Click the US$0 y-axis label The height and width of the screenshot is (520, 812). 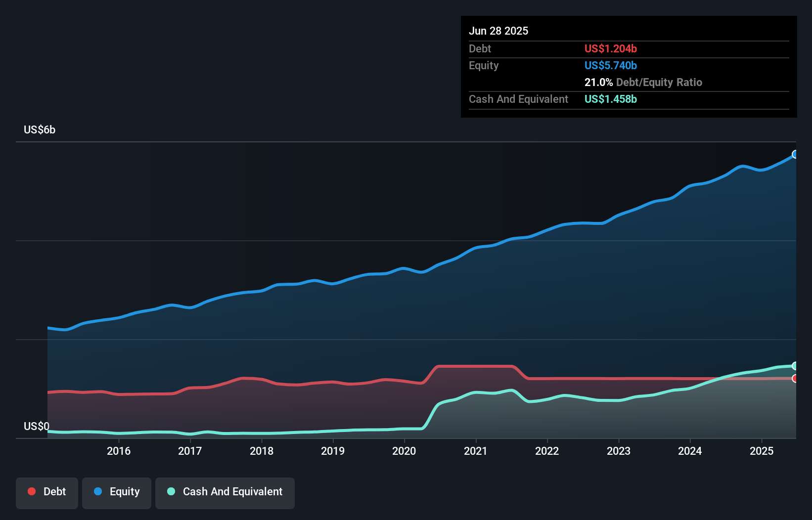37,426
